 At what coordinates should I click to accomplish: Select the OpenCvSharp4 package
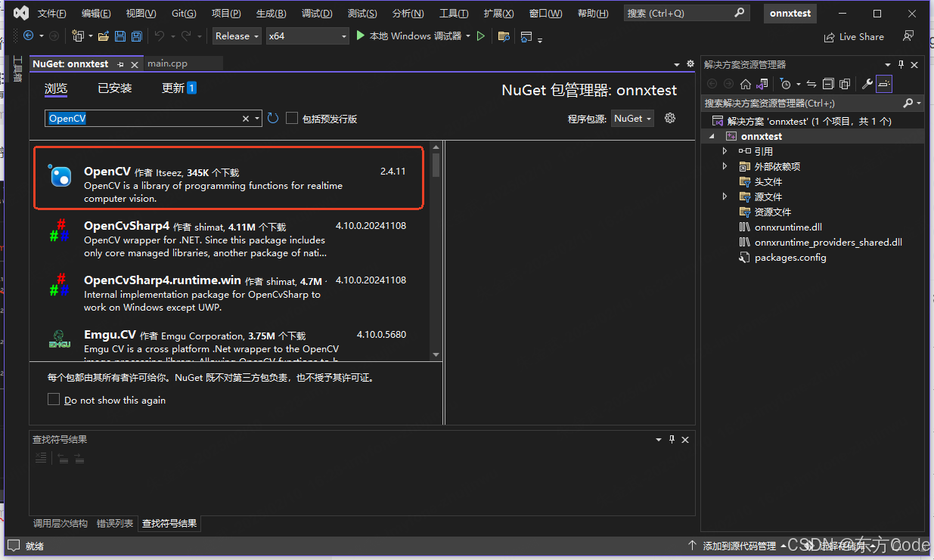click(229, 240)
